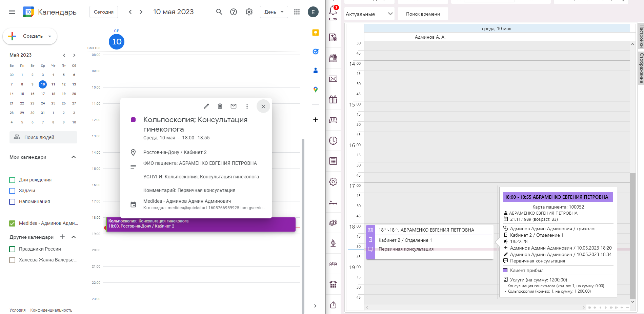Get add-ons with the plus icon
The width and height of the screenshot is (644, 314).
[x=316, y=120]
